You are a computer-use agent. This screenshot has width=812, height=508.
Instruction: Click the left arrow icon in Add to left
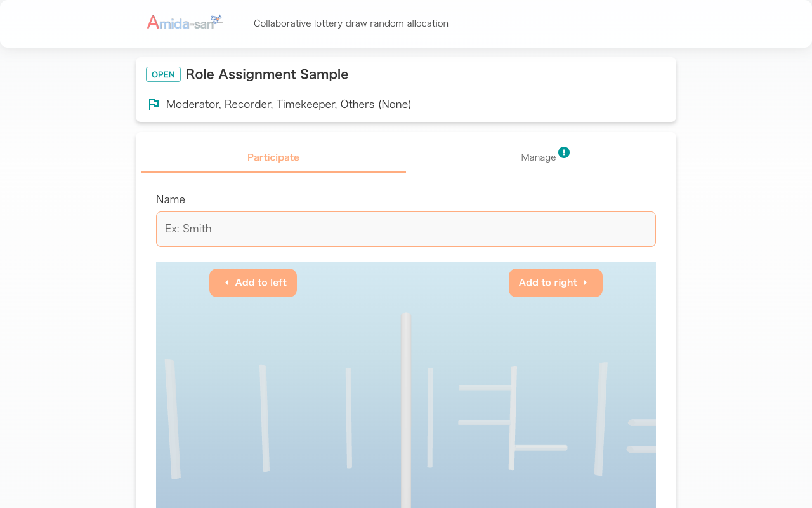pos(226,283)
